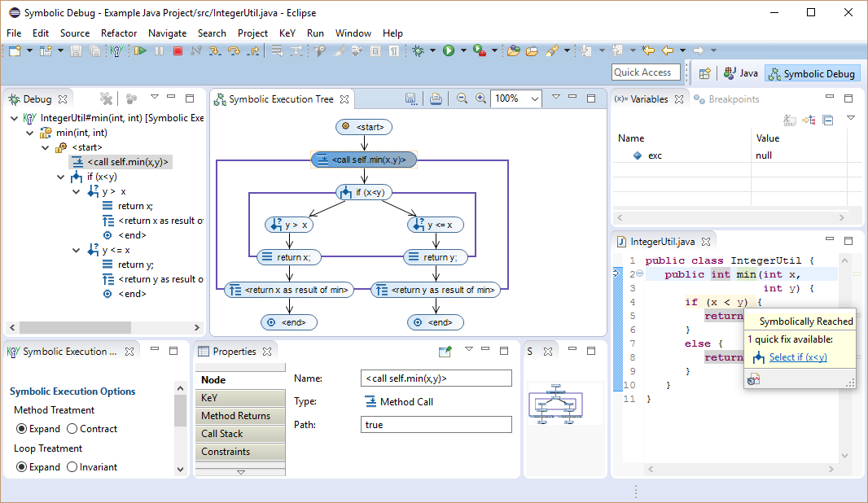Screen dimensions: 868x503
Task: Click the Step Over toolbar icon
Action: 235,51
